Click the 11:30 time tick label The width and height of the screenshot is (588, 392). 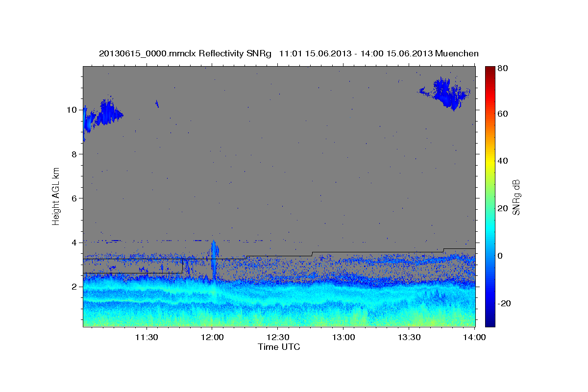(x=146, y=337)
